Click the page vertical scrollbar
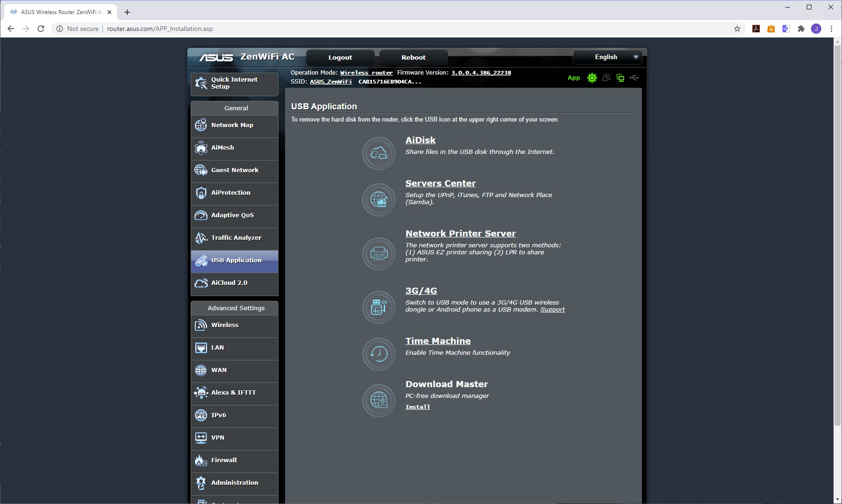Image resolution: width=842 pixels, height=504 pixels. point(837,235)
